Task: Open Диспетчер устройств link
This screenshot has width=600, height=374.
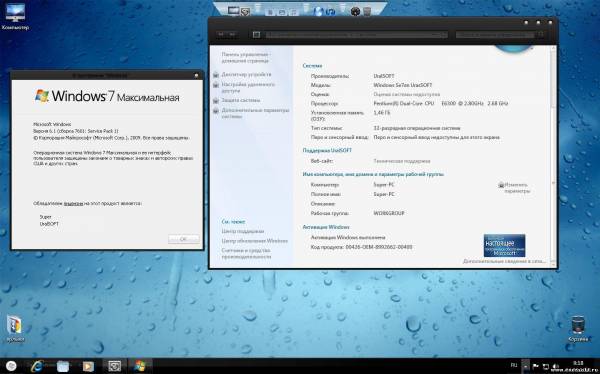Action: tap(246, 74)
